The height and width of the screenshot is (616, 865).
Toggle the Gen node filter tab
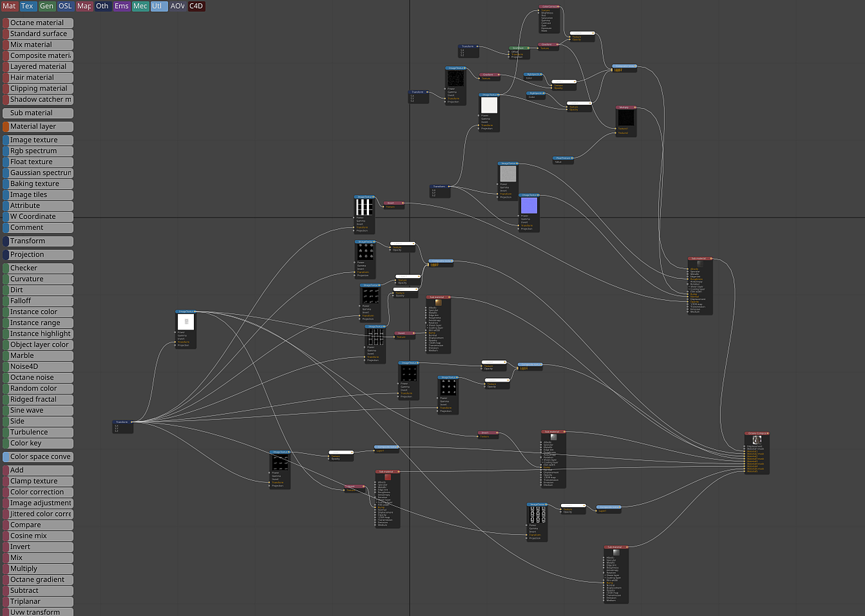(x=47, y=6)
